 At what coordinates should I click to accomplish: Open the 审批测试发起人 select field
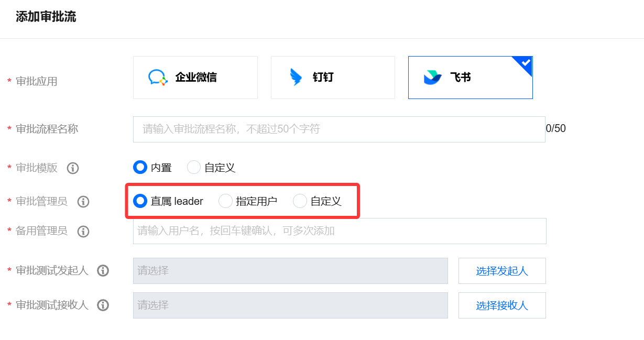(290, 271)
